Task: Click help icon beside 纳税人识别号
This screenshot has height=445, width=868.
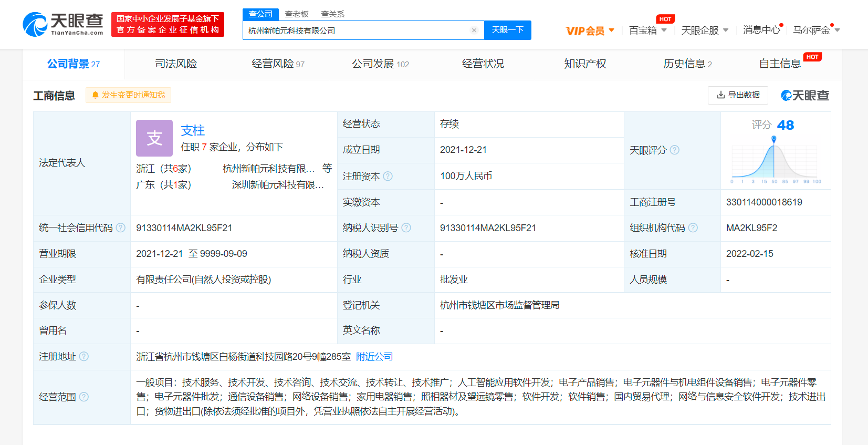Action: click(406, 228)
